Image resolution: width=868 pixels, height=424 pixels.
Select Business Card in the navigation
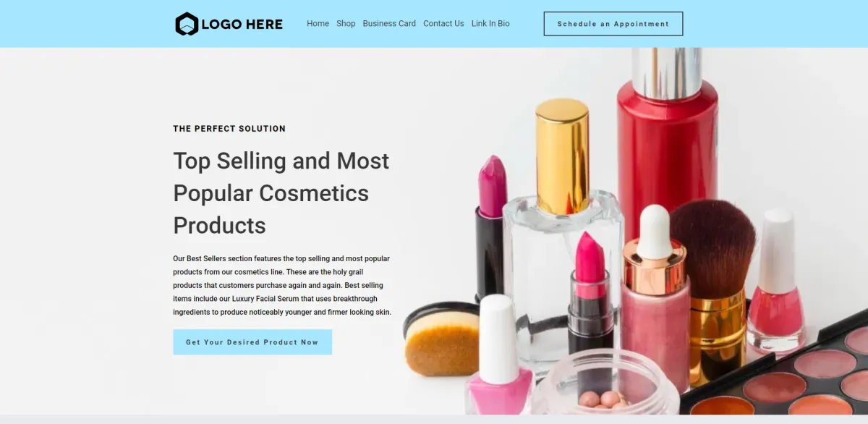[389, 23]
